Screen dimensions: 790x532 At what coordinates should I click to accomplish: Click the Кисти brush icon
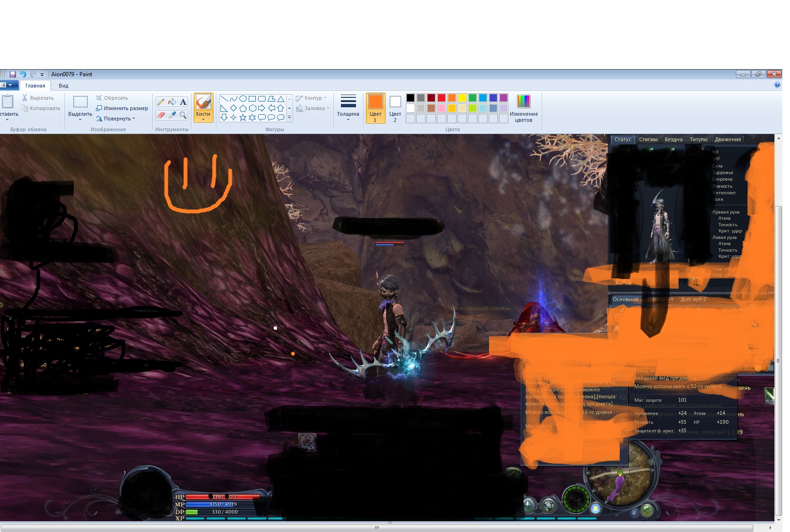[203, 102]
